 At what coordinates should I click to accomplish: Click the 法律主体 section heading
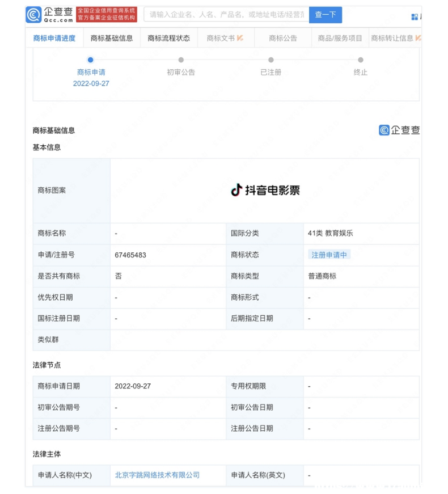[x=47, y=454]
